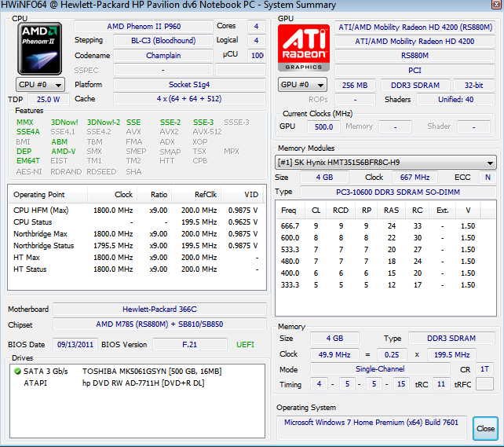Click the empty tRFC field
This screenshot has width=504, height=447.
point(484,384)
